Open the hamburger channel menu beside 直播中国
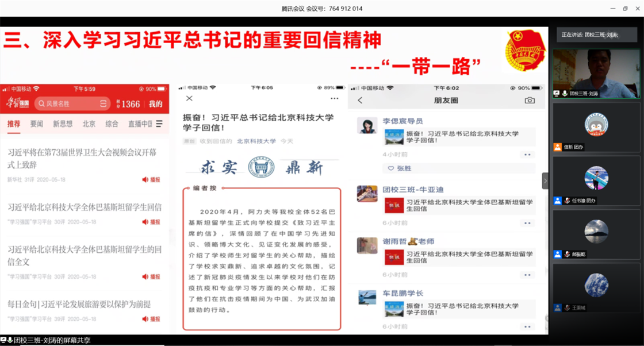The width and height of the screenshot is (644, 346). click(159, 124)
